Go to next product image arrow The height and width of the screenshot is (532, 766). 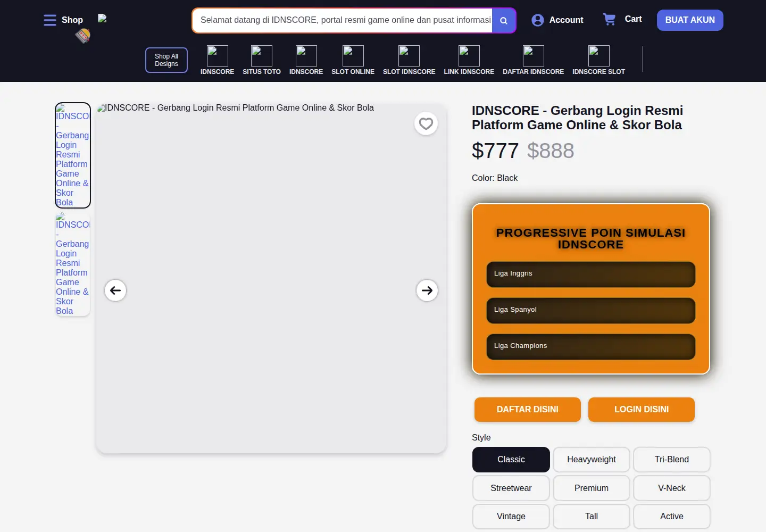[427, 290]
